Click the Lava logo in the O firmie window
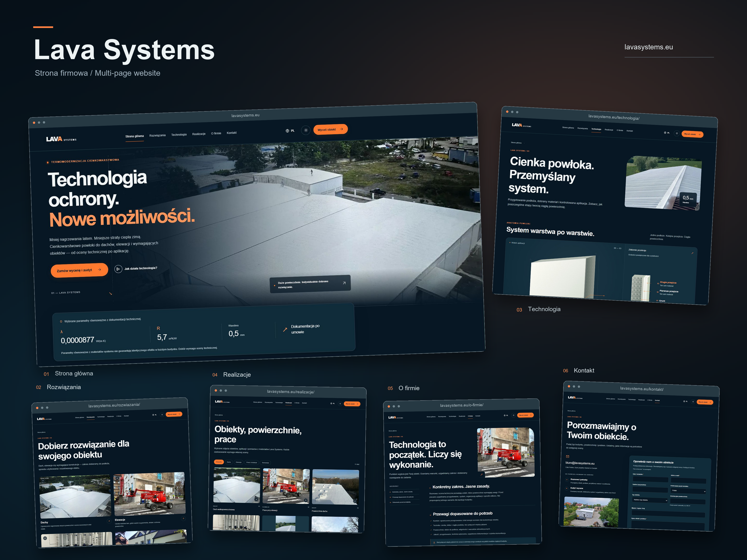The height and width of the screenshot is (560, 747). [x=395, y=418]
